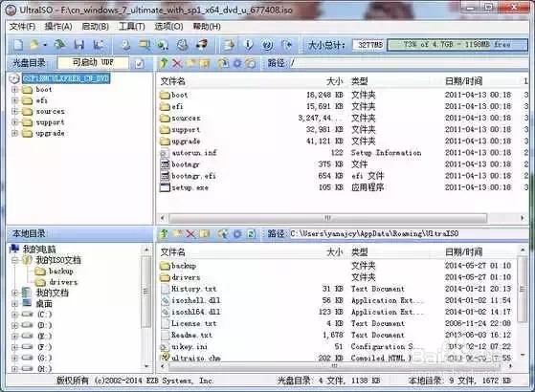Image resolution: width=535 pixels, height=392 pixels.
Task: Open the dropdown arrow next to the Open icon
Action: click(45, 45)
